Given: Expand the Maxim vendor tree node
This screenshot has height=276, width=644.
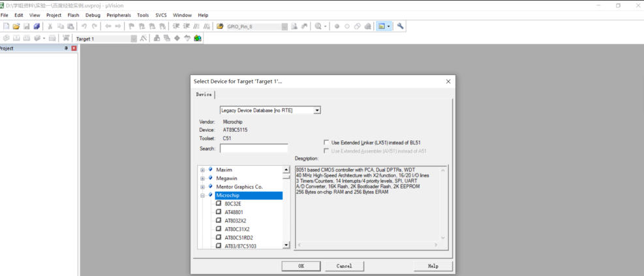Looking at the screenshot, I should [x=202, y=170].
